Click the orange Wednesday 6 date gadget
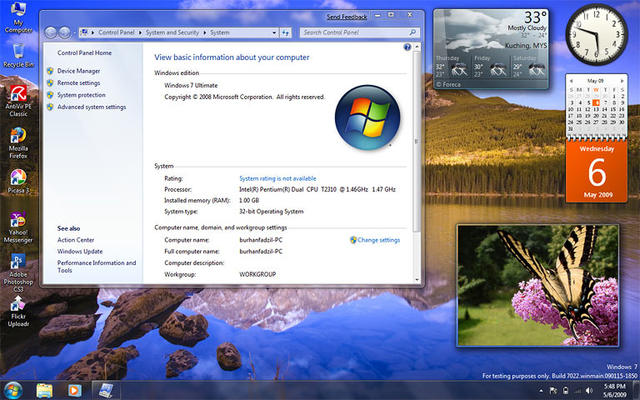Viewport: 640px width, 400px height. 596,171
